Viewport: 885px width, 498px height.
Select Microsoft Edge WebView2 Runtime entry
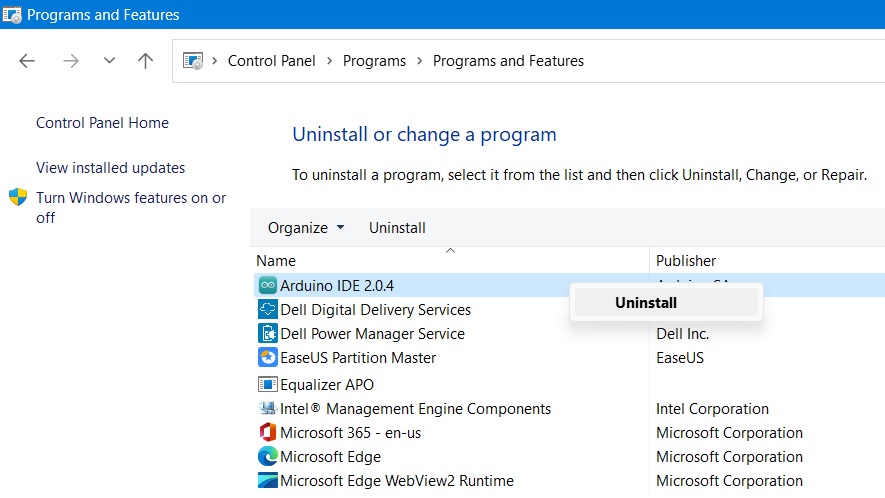coord(397,480)
